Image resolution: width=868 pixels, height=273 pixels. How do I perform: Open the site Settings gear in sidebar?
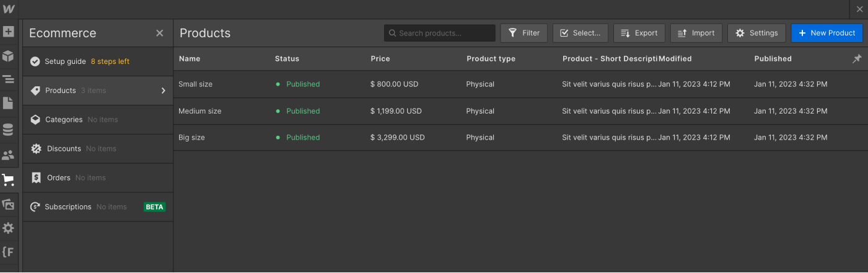8,228
